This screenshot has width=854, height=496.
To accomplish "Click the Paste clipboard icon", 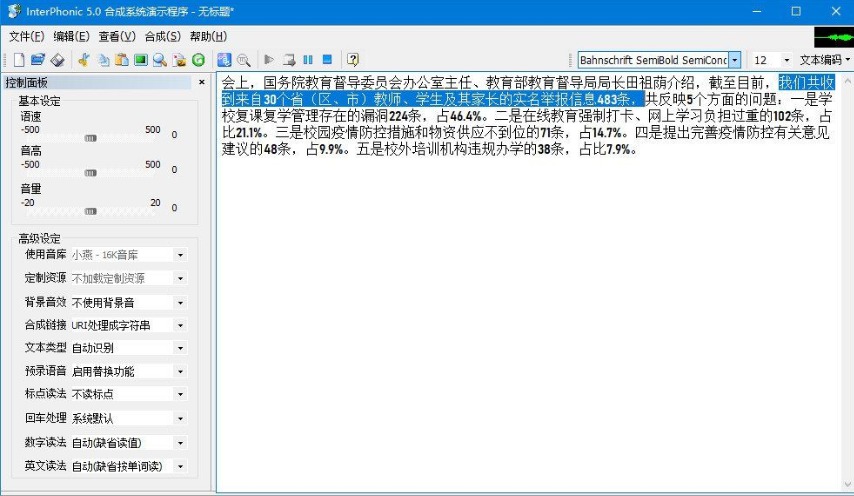I will [121, 60].
